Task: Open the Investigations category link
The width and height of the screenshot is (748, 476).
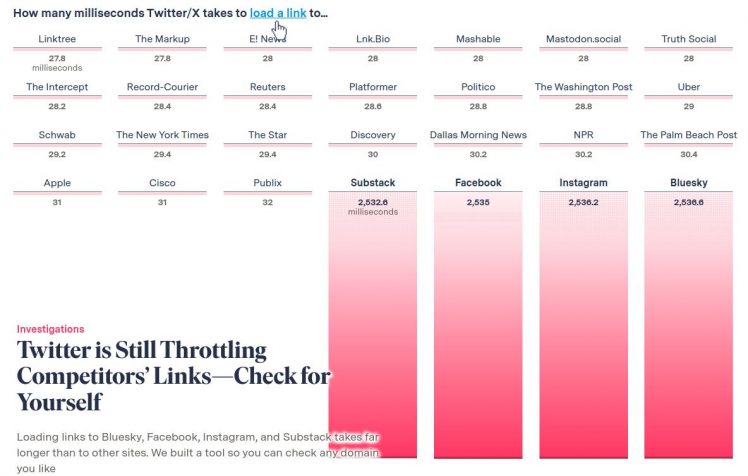Action: [50, 329]
